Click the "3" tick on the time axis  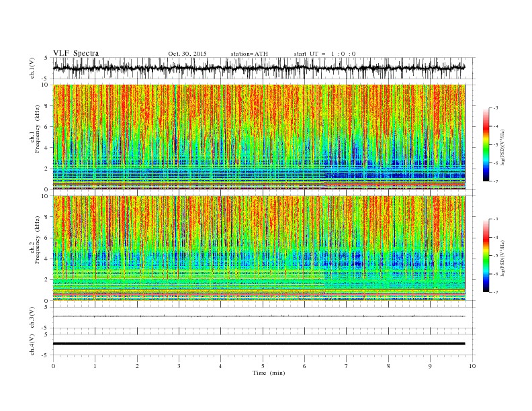pos(179,366)
